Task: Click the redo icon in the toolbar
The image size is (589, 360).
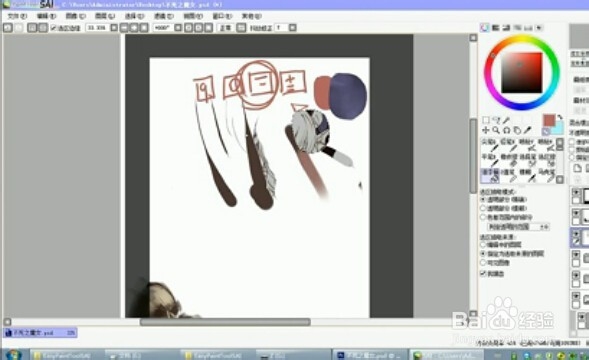Action: 18,27
